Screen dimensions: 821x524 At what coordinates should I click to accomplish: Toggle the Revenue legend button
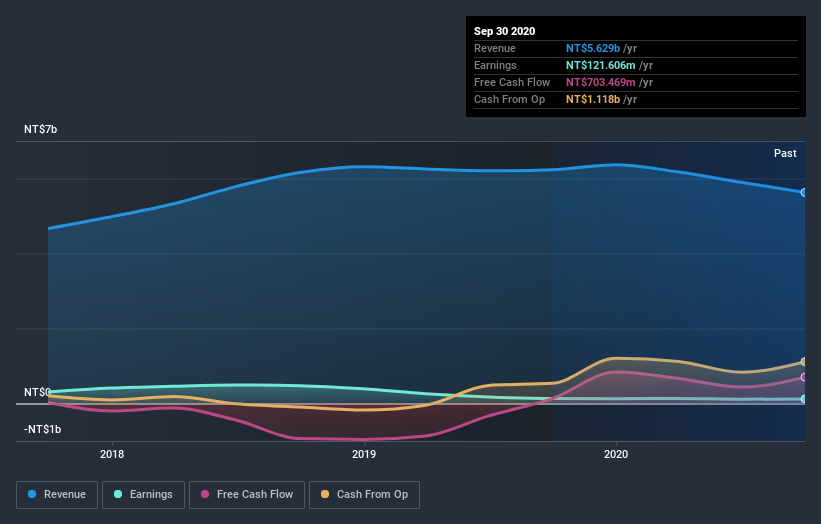pyautogui.click(x=57, y=495)
